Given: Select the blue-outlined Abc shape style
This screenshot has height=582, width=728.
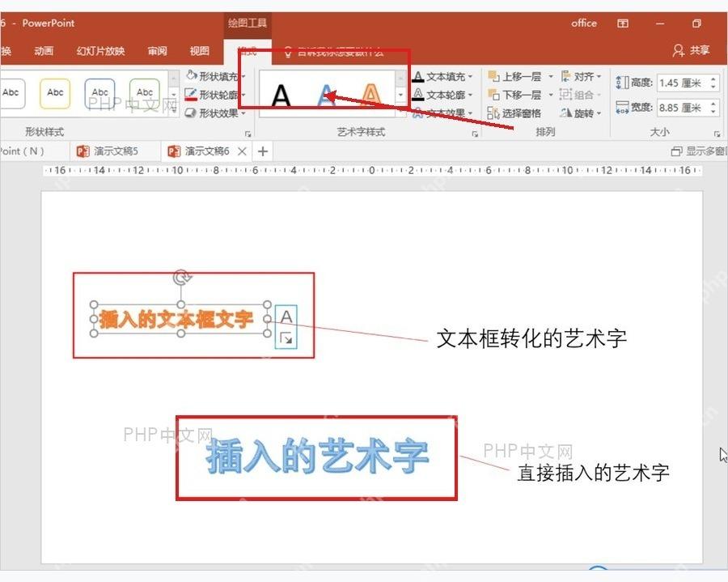Looking at the screenshot, I should pyautogui.click(x=99, y=93).
